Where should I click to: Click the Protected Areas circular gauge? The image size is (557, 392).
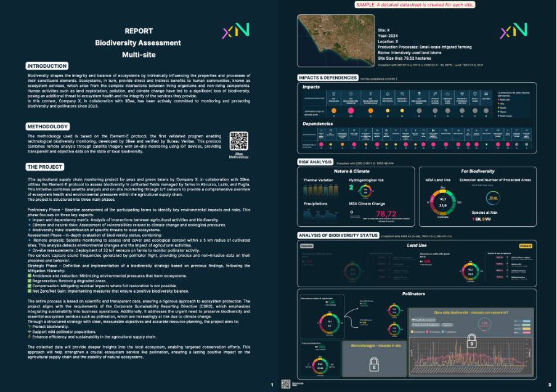click(x=494, y=198)
